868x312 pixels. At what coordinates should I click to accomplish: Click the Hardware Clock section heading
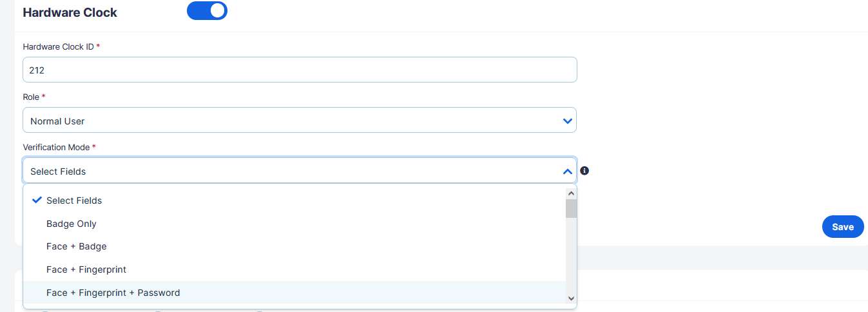pos(70,12)
